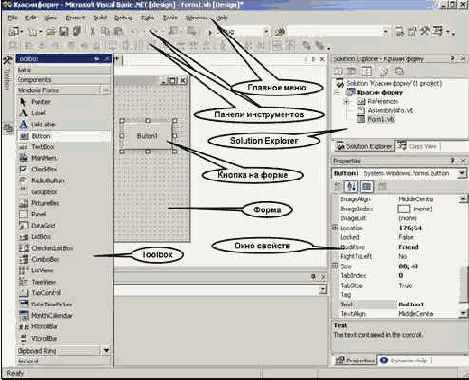The width and height of the screenshot is (469, 380).
Task: Click View Designer icon in Solution Explorer
Action: 351,71
